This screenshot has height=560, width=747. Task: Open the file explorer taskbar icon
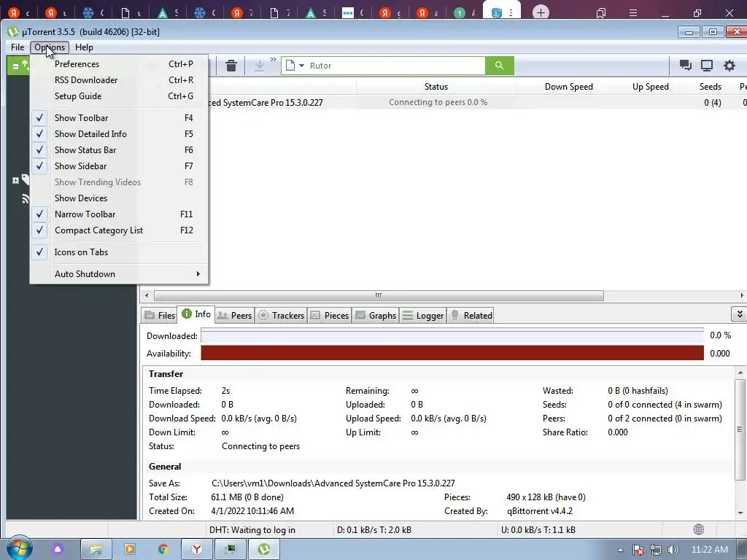click(x=96, y=549)
